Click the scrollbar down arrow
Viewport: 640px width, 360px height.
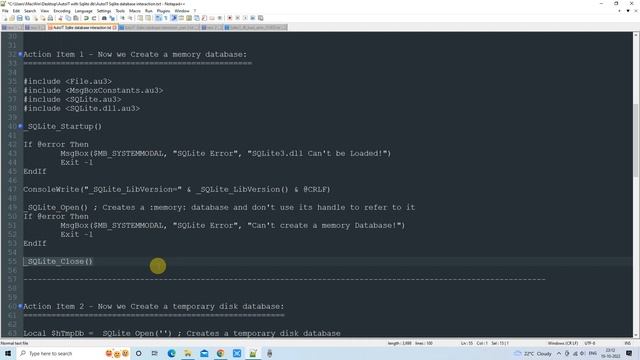[636, 334]
